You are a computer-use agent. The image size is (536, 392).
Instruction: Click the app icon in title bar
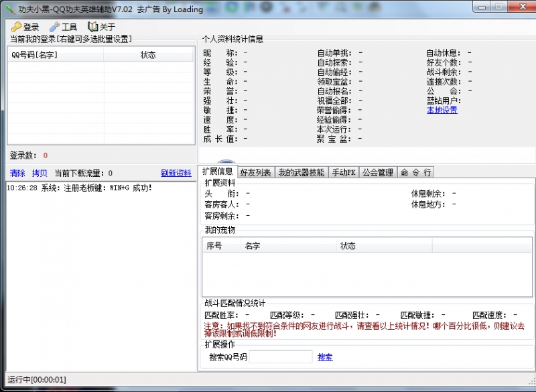click(9, 9)
